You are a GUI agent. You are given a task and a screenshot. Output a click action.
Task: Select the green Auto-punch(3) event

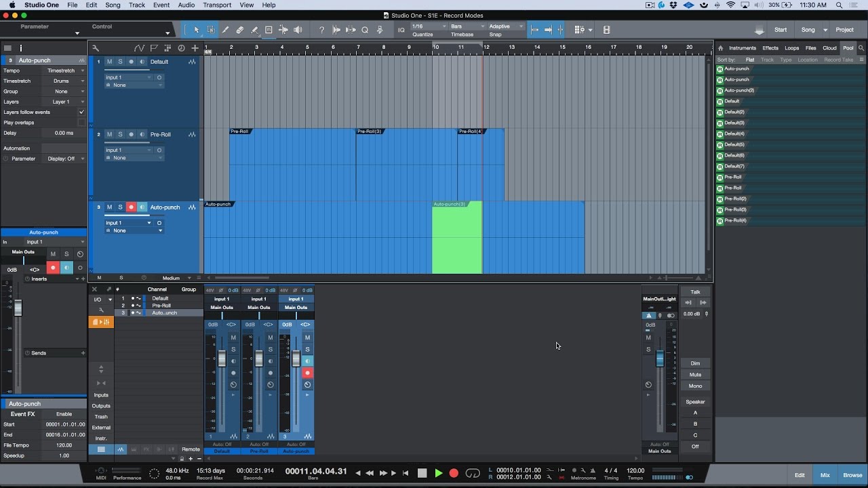457,237
